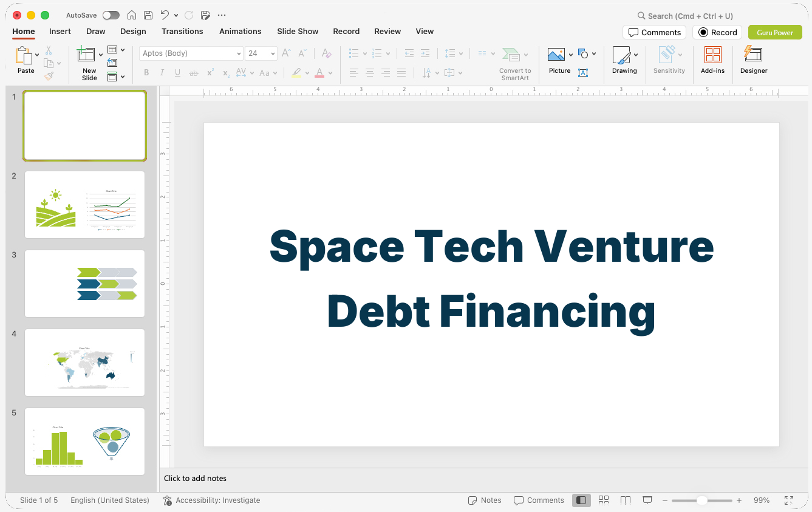Click Comments in the status bar
The width and height of the screenshot is (812, 512).
(539, 500)
